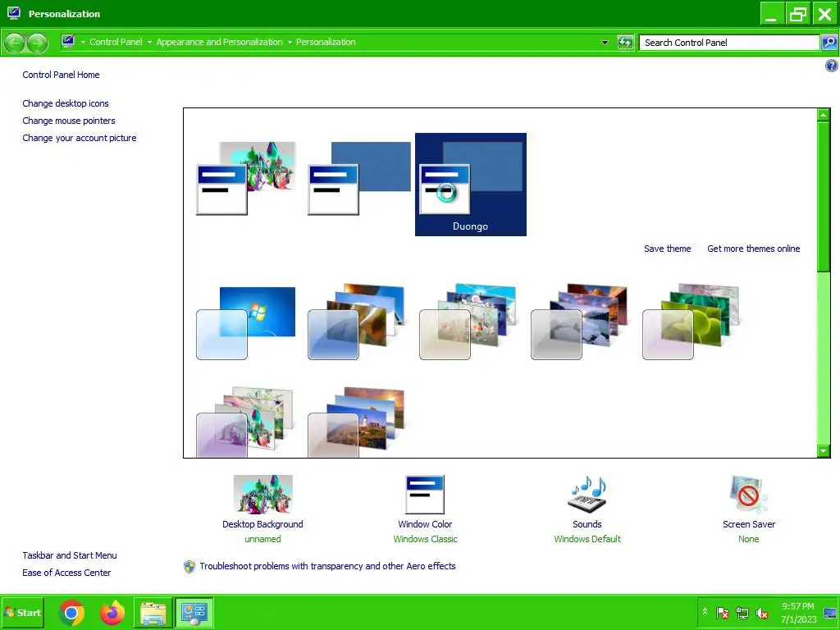Click the Personalization icon in address bar

[x=68, y=41]
